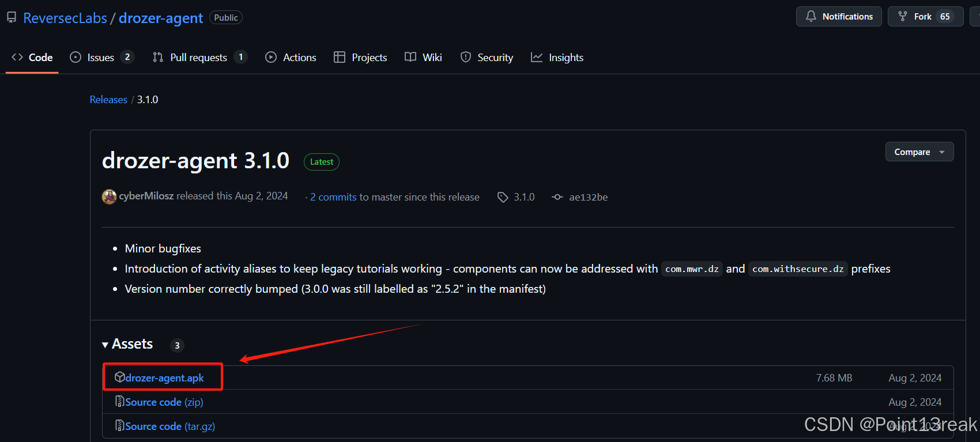Click the Pull requests counter badge 1
Screen dimensions: 980x442
[241, 57]
